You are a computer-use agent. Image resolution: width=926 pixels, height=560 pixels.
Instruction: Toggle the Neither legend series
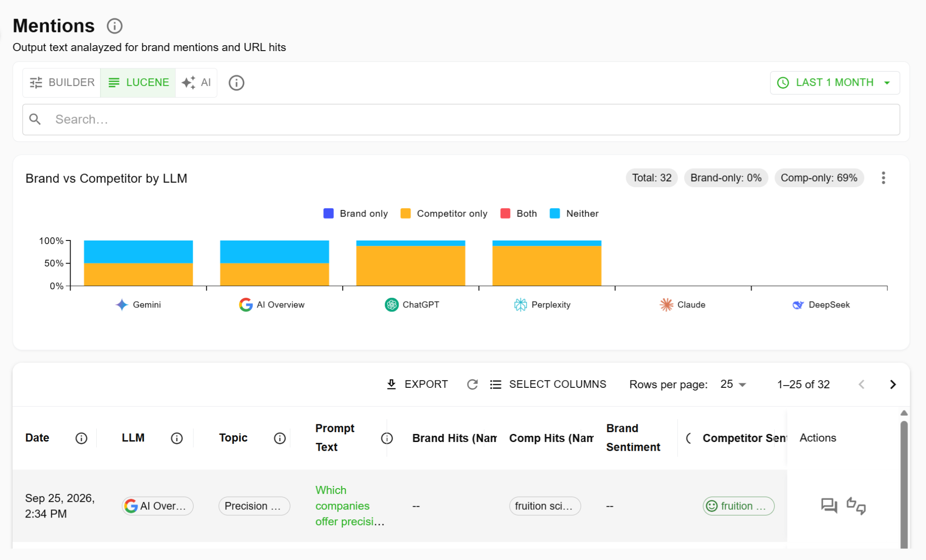(x=574, y=213)
